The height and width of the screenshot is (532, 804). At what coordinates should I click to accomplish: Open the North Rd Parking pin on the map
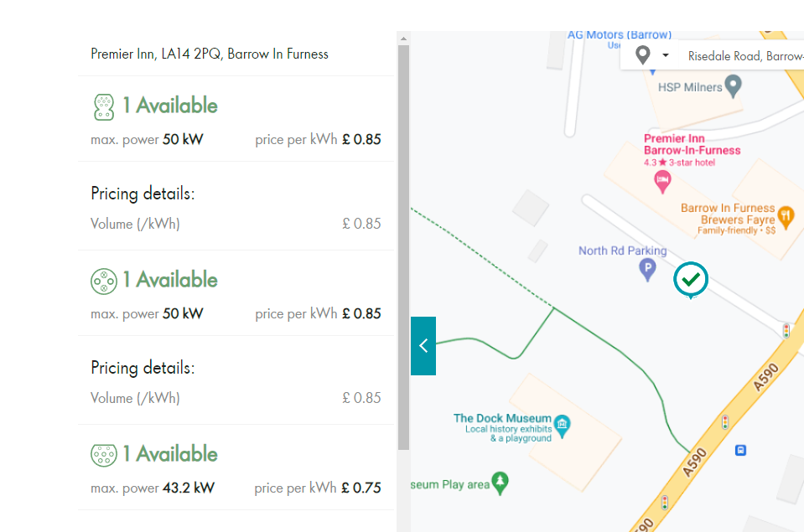pos(647,270)
